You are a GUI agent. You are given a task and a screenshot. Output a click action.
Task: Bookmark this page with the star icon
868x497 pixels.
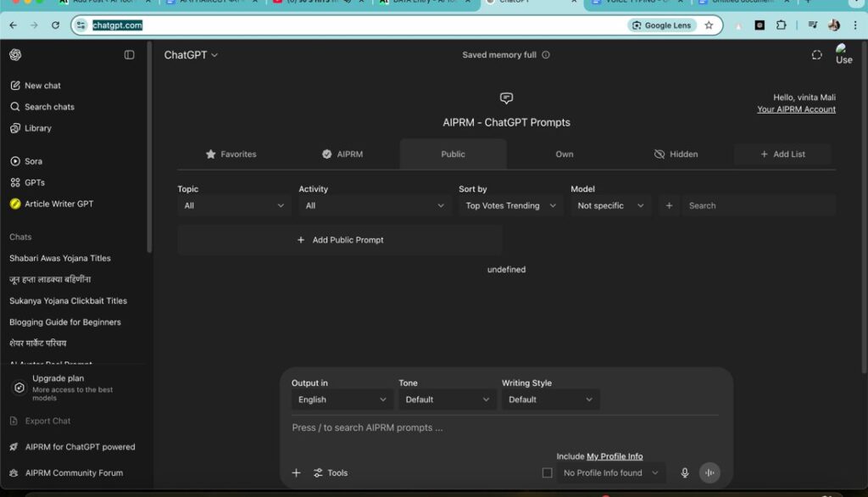[x=709, y=25]
